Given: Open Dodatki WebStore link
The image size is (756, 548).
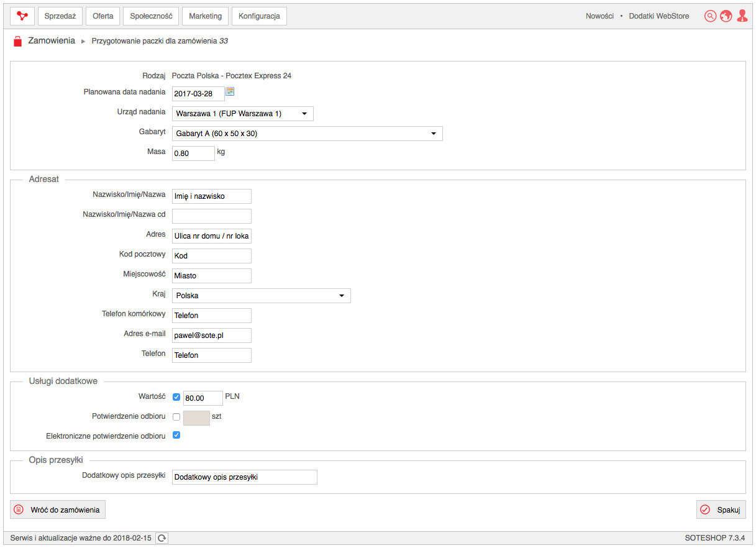Looking at the screenshot, I should pyautogui.click(x=659, y=16).
